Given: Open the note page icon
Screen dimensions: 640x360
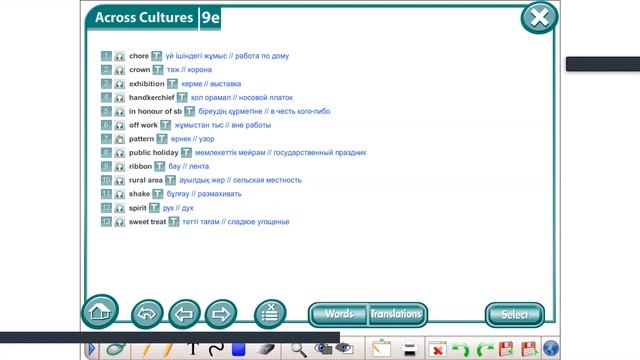Looking at the screenshot, I should pos(381,349).
